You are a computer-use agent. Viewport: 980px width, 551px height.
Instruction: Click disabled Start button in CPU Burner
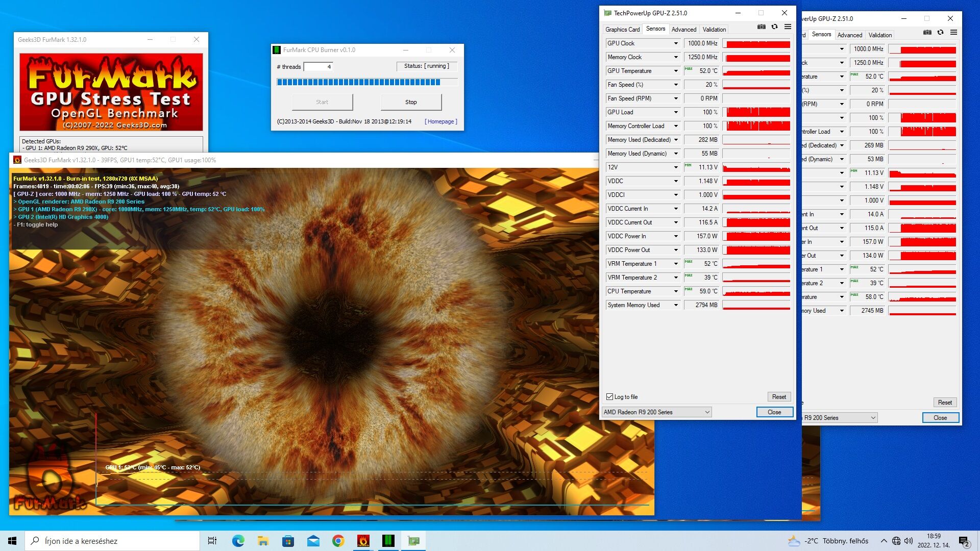click(322, 102)
